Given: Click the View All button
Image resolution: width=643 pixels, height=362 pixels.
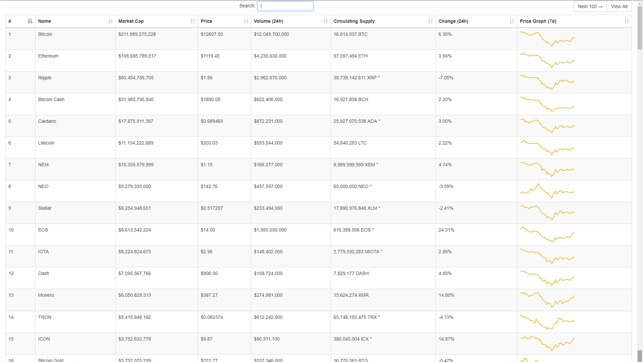Looking at the screenshot, I should (619, 7).
